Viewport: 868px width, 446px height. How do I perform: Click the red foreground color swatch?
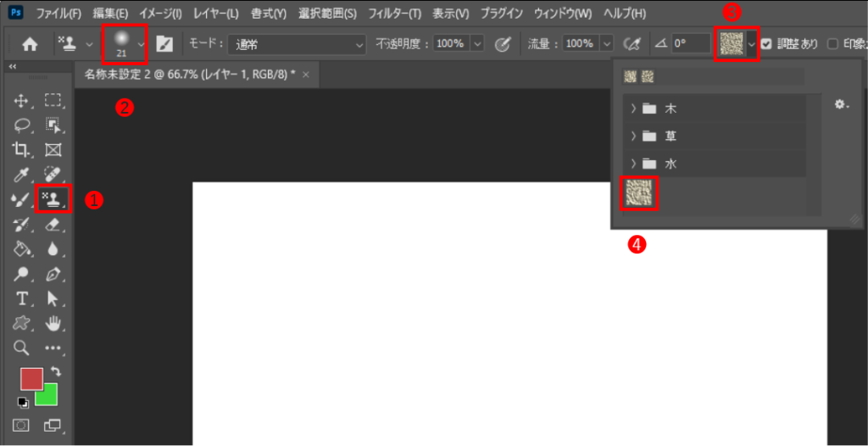pos(31,378)
